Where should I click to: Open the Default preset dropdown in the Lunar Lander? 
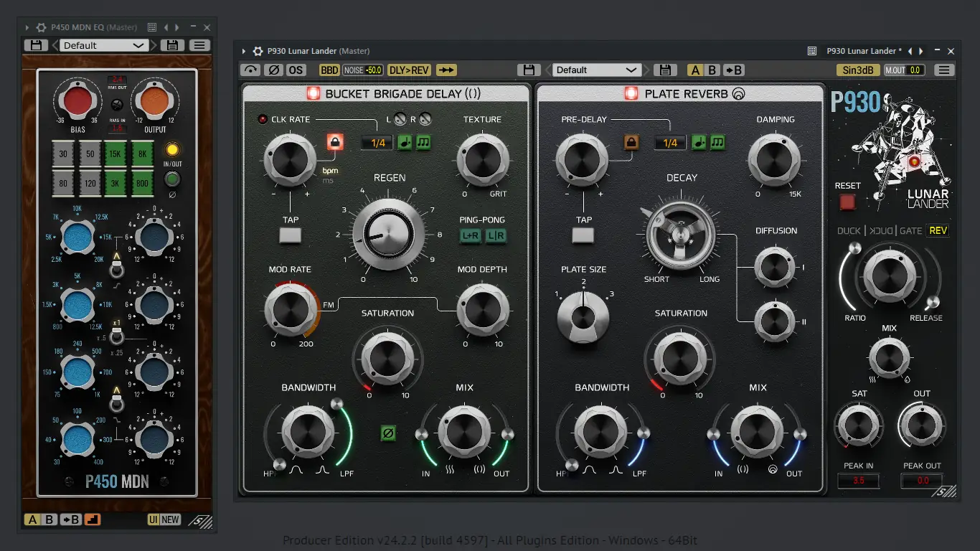coord(597,70)
